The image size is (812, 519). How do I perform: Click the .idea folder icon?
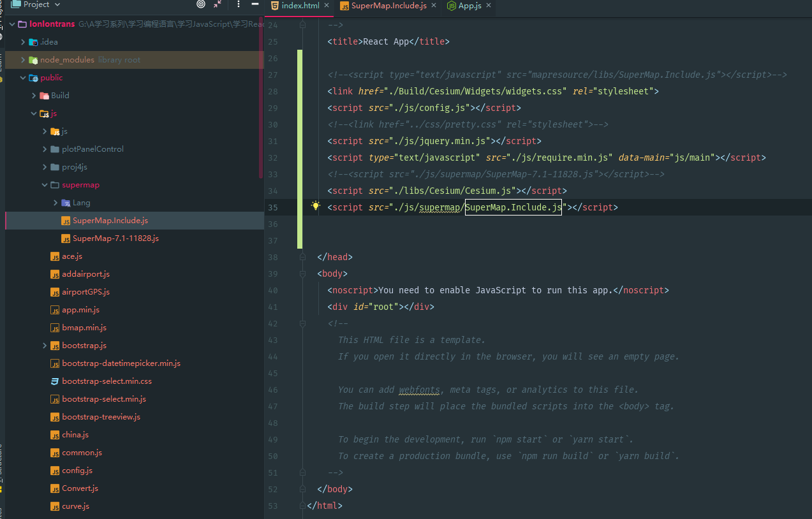33,42
